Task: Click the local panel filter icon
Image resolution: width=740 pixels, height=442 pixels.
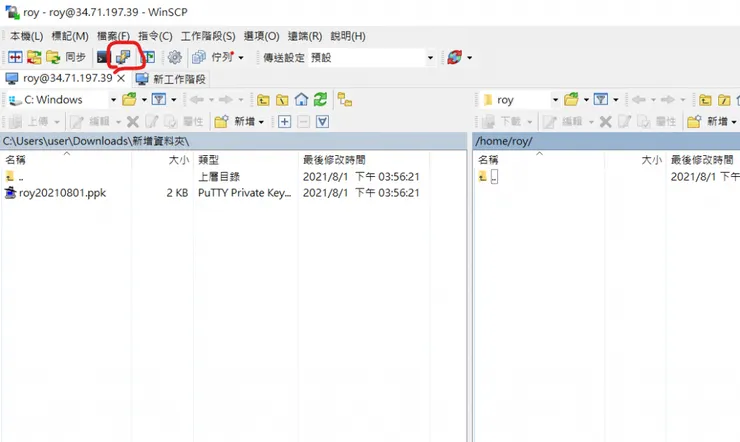Action: point(159,100)
